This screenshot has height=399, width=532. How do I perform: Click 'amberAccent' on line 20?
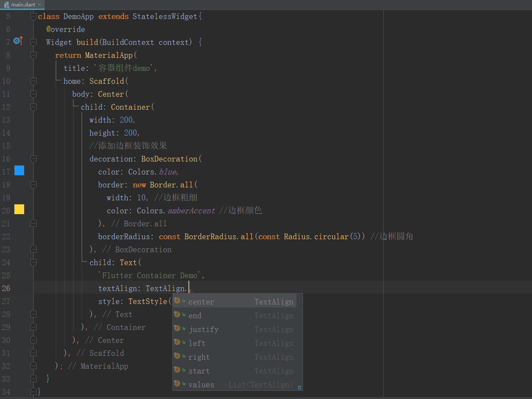(191, 211)
